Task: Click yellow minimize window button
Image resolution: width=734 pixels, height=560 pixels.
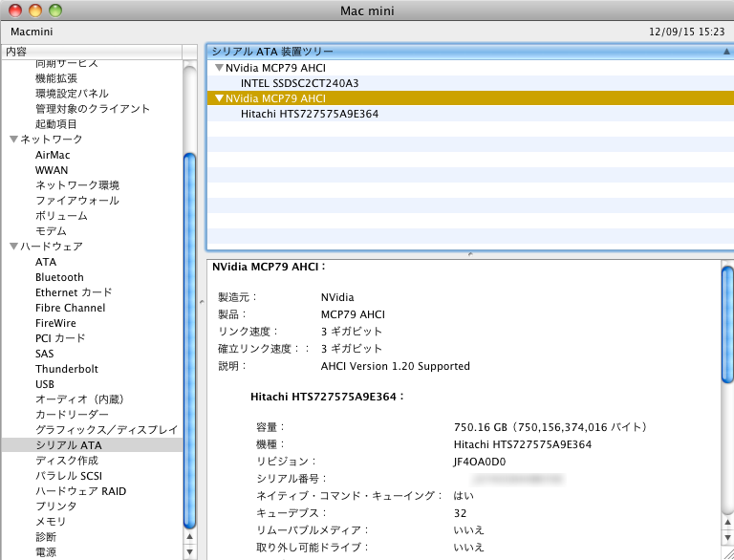Action: click(35, 11)
